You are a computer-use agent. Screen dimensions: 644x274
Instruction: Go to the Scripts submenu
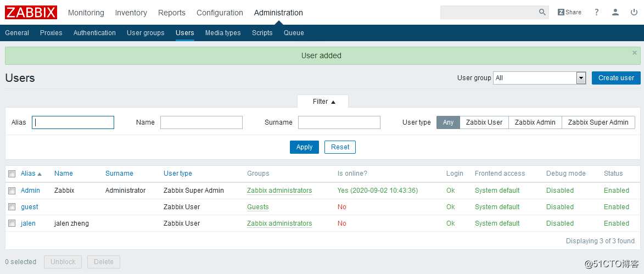[x=262, y=33]
